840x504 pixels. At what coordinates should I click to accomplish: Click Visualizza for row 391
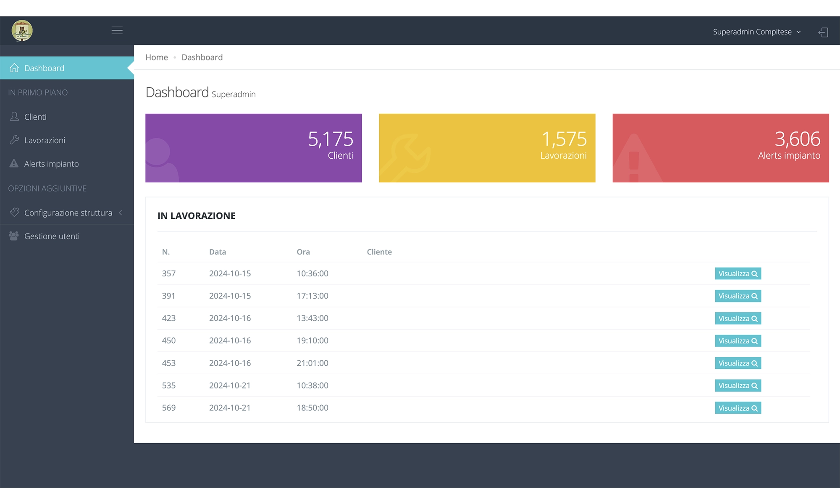click(x=738, y=296)
